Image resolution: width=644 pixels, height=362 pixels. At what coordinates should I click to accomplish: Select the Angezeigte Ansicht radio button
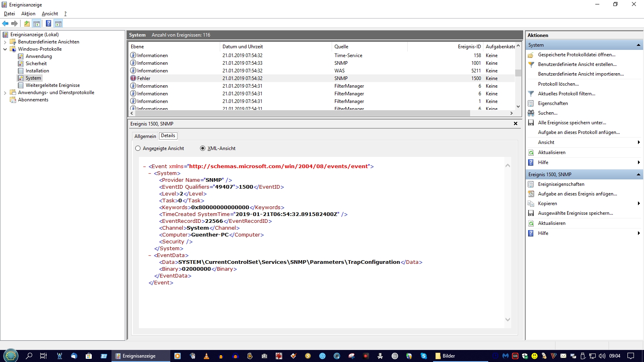(x=138, y=148)
